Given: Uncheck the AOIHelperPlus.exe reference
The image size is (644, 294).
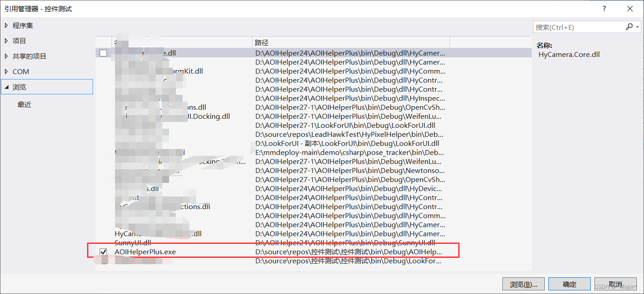Looking at the screenshot, I should pos(103,252).
